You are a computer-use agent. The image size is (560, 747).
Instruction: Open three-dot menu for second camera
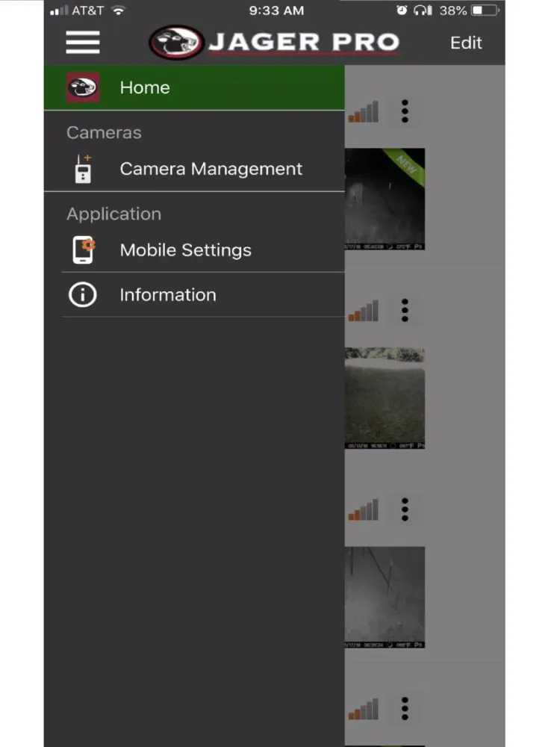tap(405, 310)
